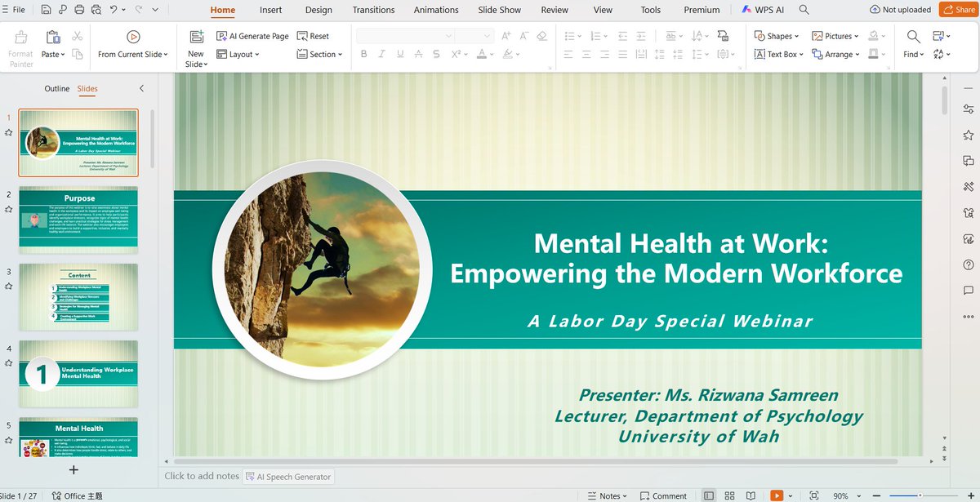Open the Shapes dropdown
This screenshot has width=980, height=502.
(x=776, y=36)
